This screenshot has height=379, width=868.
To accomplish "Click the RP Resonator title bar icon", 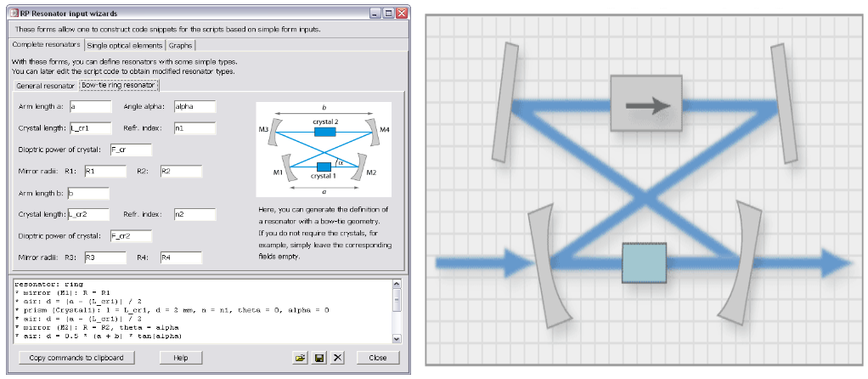I will click(13, 14).
